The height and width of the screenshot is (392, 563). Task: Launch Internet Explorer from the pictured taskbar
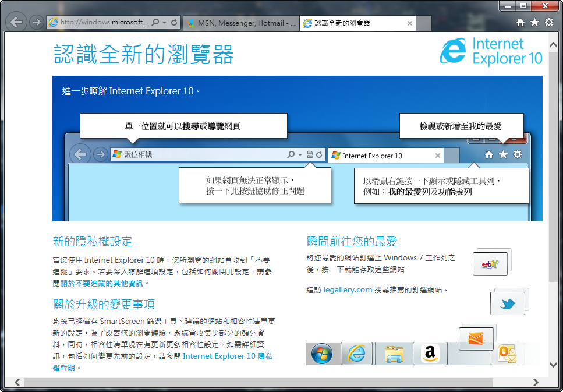[x=357, y=354]
